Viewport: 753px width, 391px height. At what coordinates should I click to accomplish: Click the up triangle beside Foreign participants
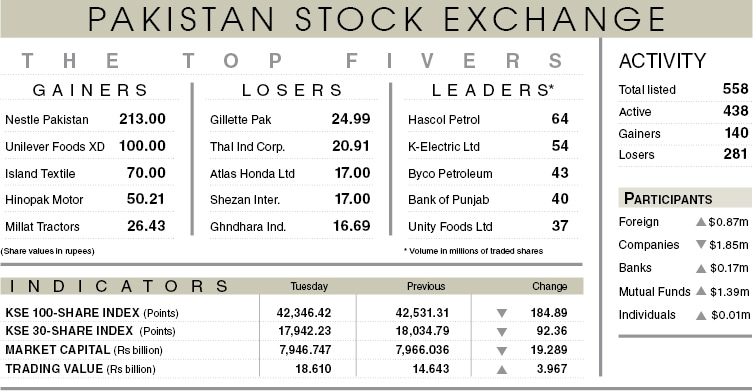coord(701,222)
